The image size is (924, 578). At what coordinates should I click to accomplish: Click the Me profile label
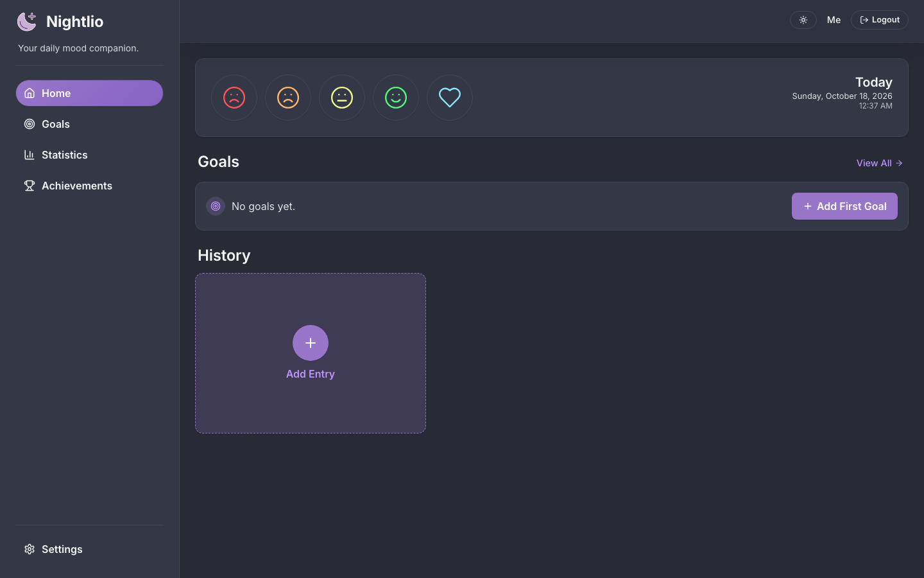tap(834, 20)
